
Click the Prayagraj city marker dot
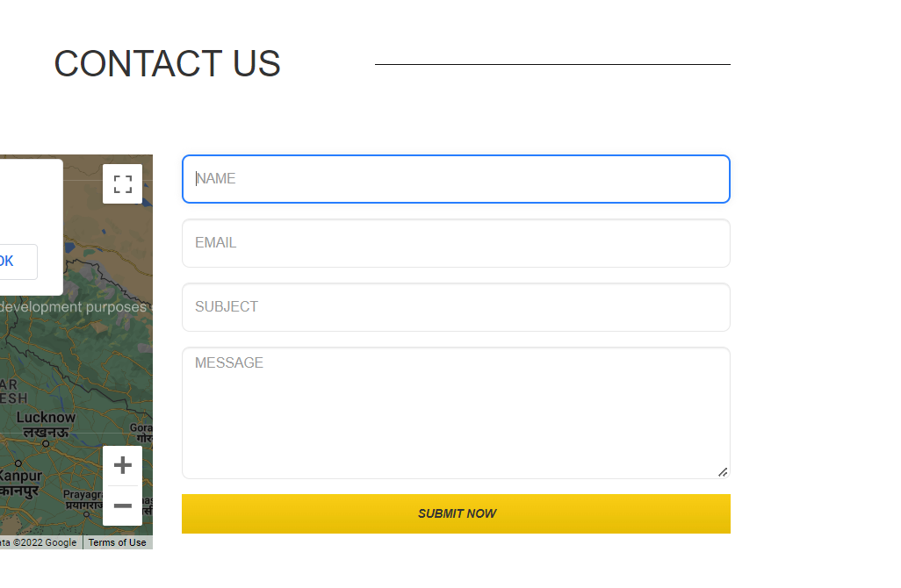pos(87,514)
